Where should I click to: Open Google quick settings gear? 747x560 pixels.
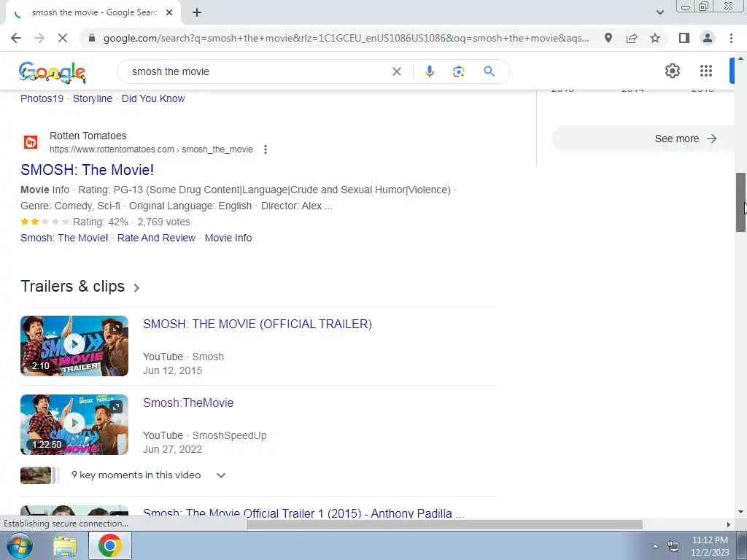click(x=672, y=71)
